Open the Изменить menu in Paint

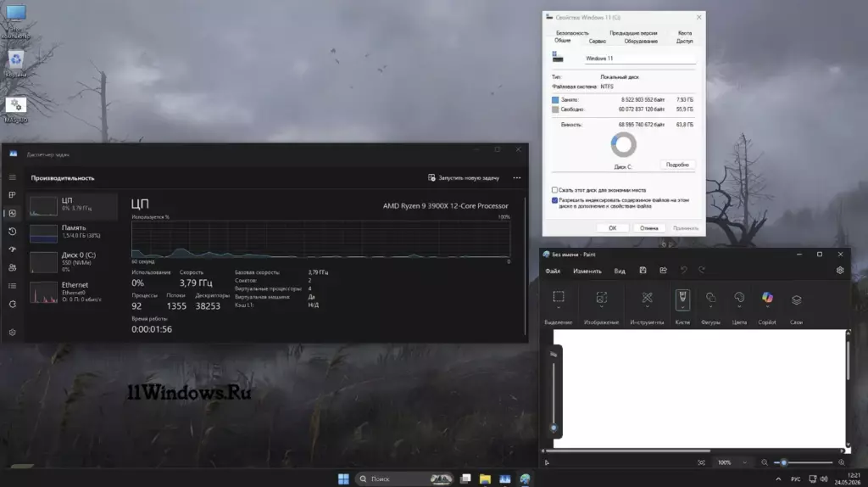pyautogui.click(x=587, y=271)
